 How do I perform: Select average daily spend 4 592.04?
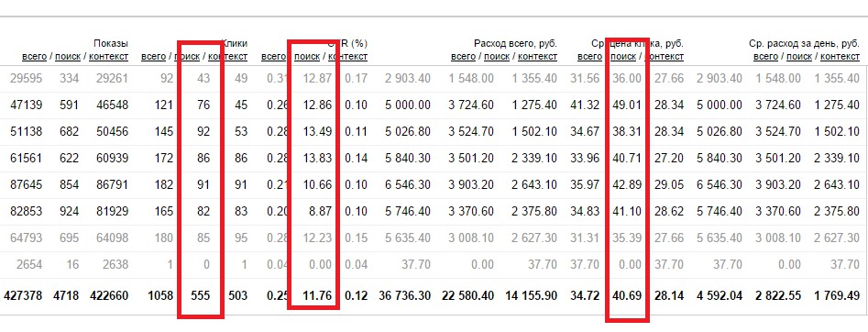pos(720,296)
